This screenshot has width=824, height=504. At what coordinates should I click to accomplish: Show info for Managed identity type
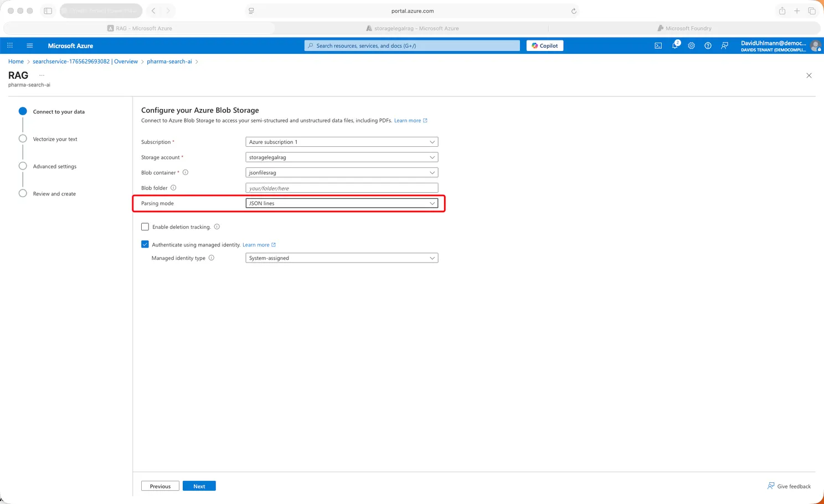click(212, 258)
